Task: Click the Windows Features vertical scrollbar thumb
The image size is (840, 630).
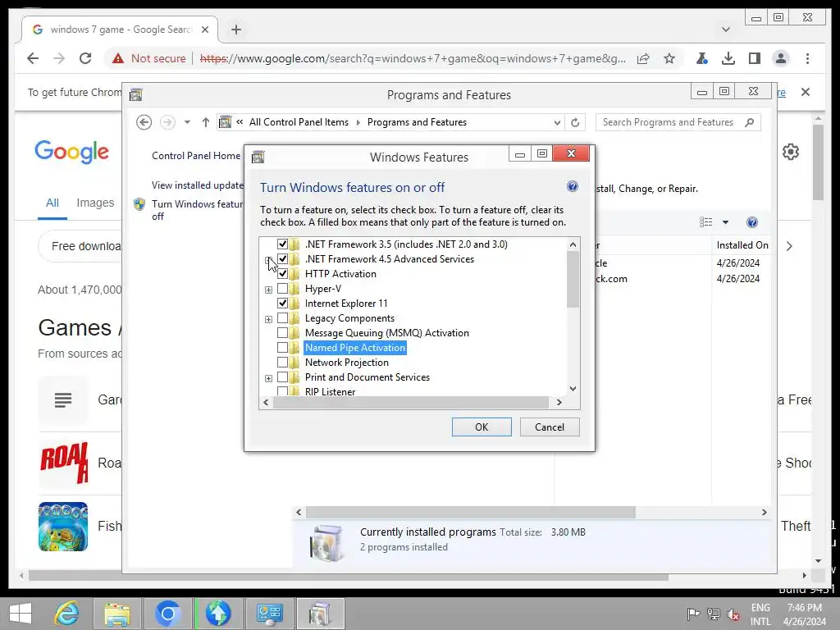Action: (x=573, y=280)
